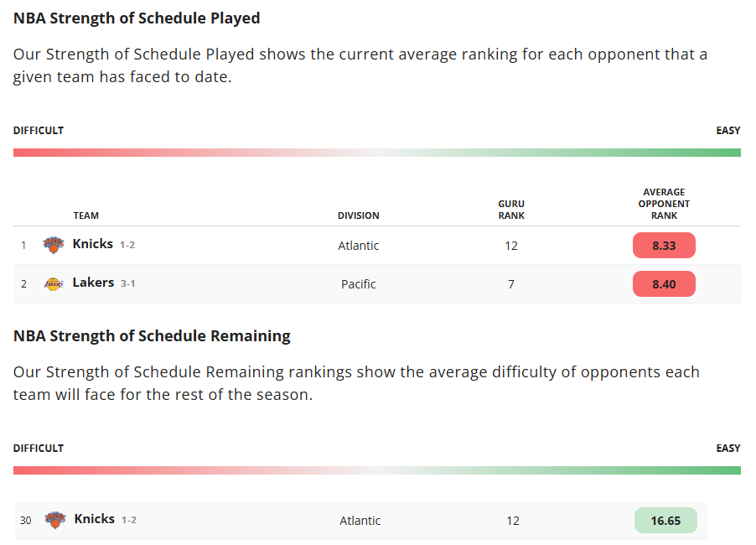Open the Knicks team link in first table
This screenshot has width=756, height=545.
(x=92, y=244)
